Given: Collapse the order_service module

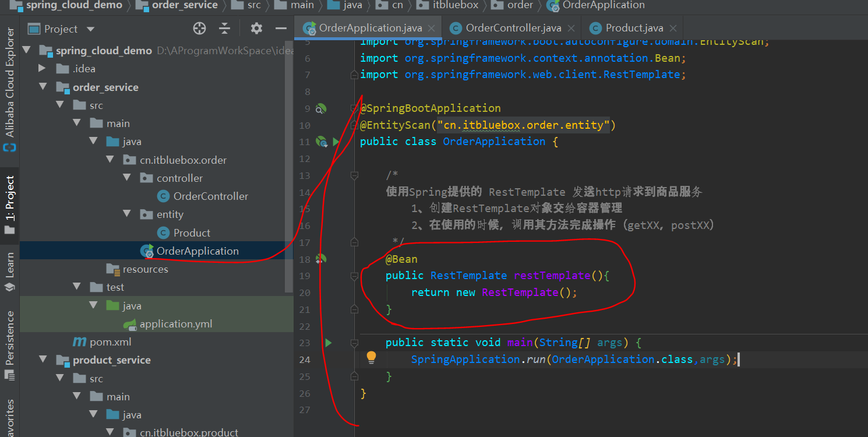Looking at the screenshot, I should [x=43, y=87].
